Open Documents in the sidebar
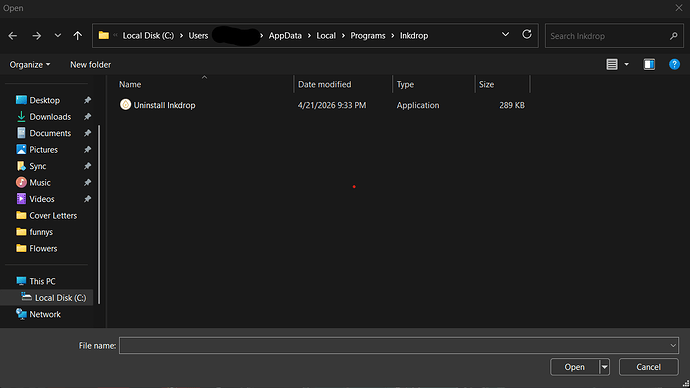Viewport: 690px width, 388px height. pyautogui.click(x=50, y=133)
